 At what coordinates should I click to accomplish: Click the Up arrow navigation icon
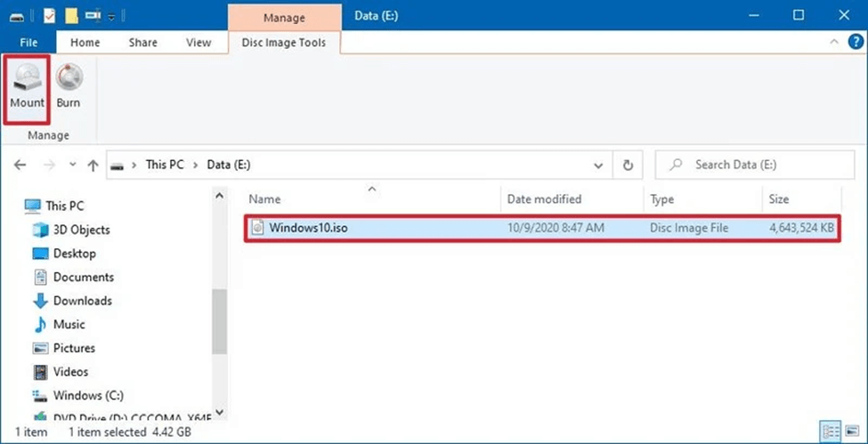(93, 165)
